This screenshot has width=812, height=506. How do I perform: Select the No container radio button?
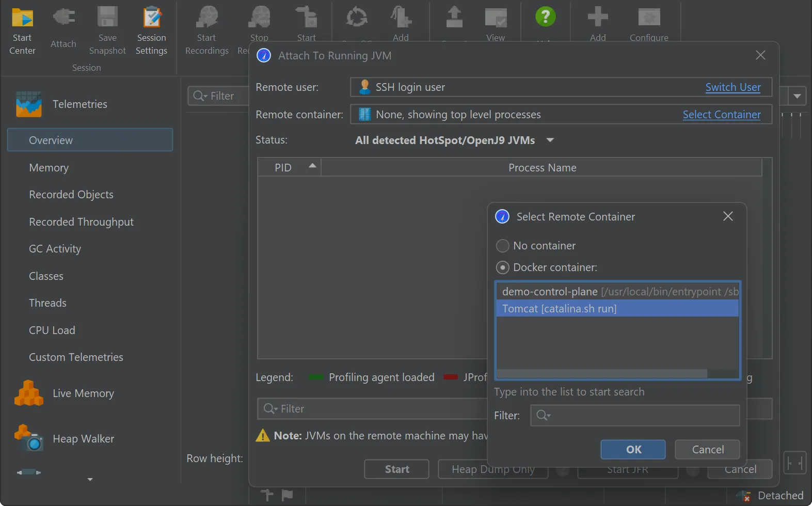tap(502, 246)
